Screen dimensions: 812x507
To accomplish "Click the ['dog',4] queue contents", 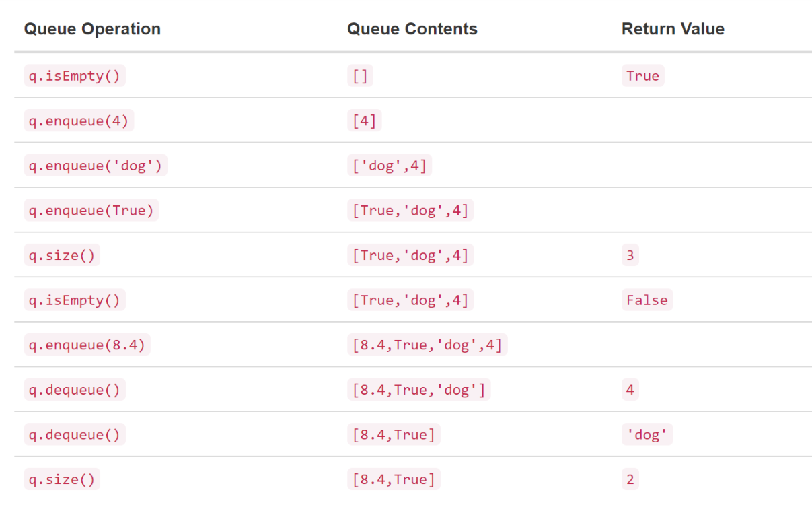I will point(390,166).
